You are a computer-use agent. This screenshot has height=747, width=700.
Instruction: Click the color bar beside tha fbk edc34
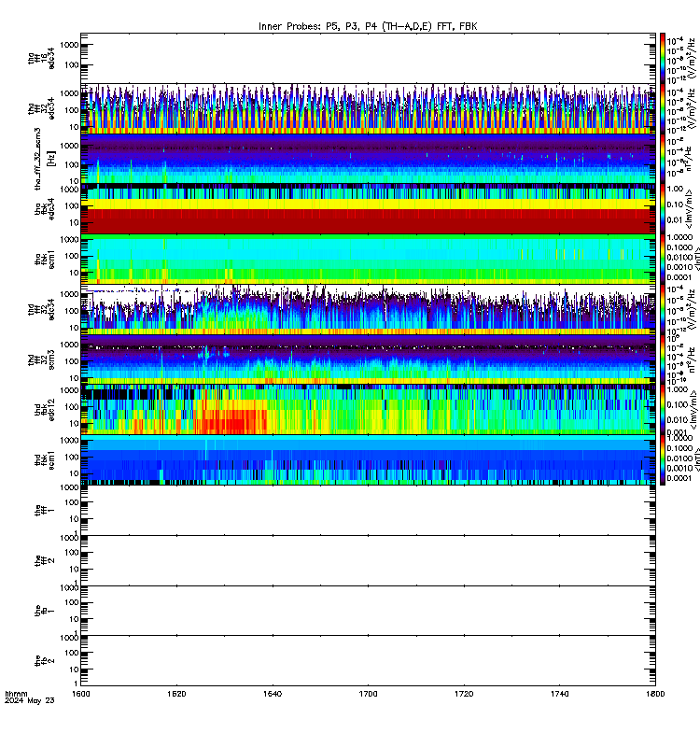[x=663, y=209]
